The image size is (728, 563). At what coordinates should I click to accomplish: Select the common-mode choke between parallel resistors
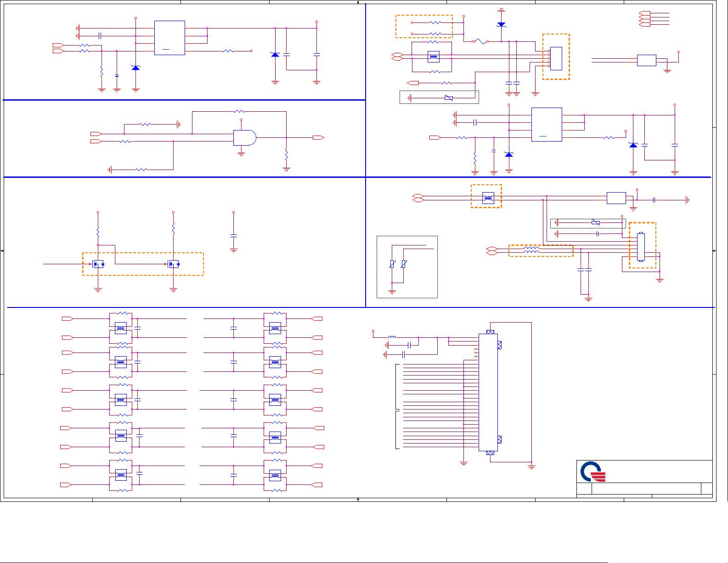pyautogui.click(x=433, y=57)
